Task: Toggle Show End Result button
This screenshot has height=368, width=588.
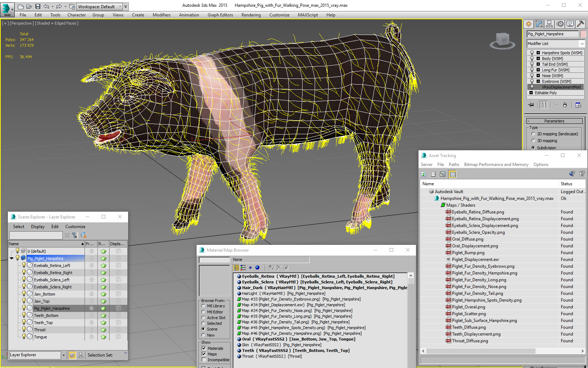Action: pos(544,105)
